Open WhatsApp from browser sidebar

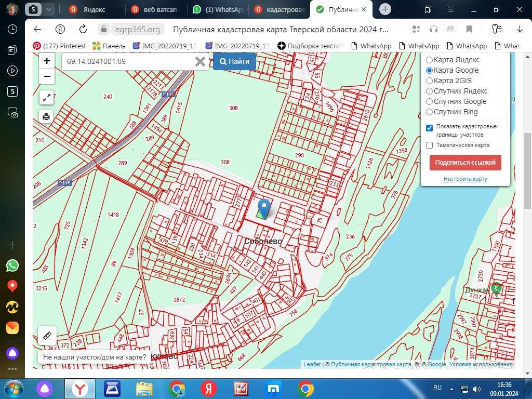[x=12, y=265]
